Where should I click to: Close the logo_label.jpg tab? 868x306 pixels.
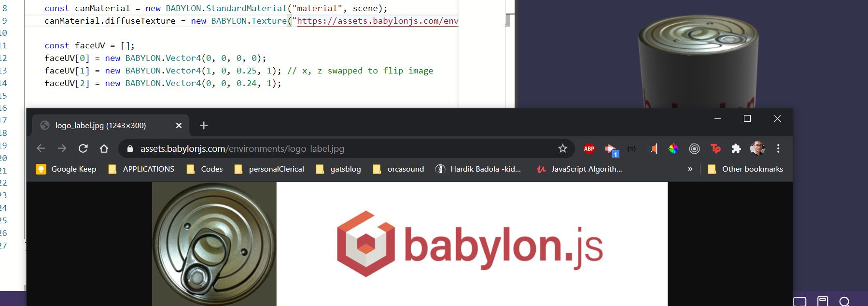(x=179, y=125)
